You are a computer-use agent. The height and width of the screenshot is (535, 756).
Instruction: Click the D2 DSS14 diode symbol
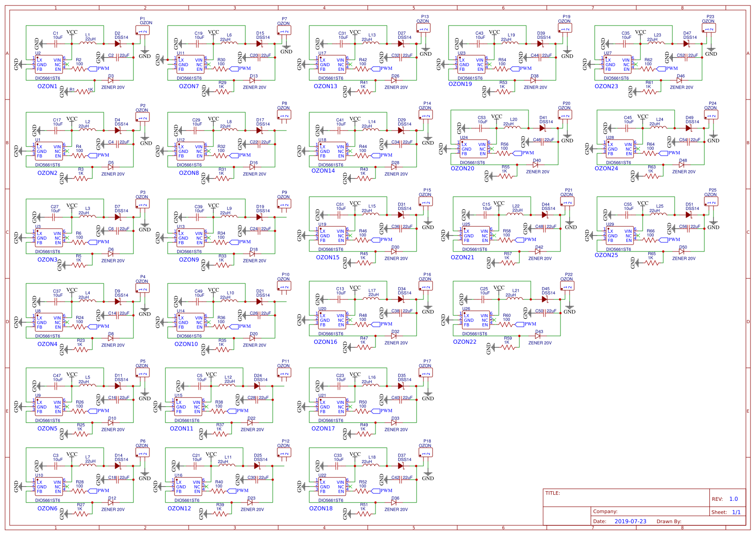coord(118,44)
